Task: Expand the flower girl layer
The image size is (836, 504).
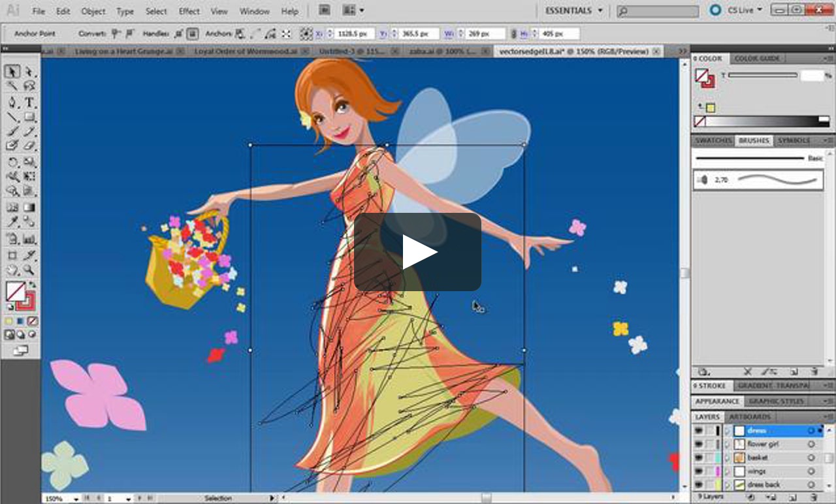Action: [727, 445]
